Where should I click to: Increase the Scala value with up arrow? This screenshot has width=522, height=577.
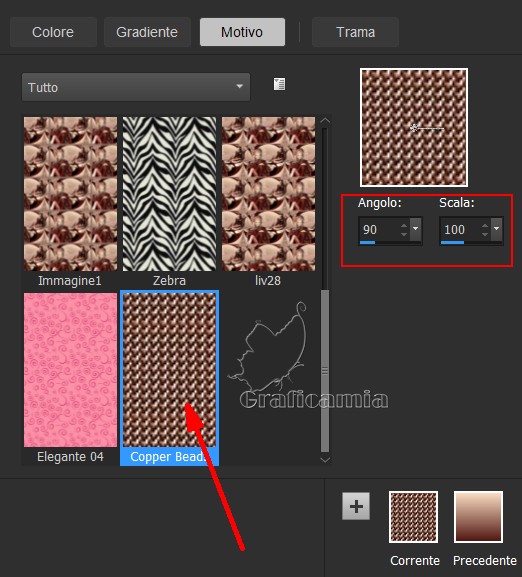[485, 226]
